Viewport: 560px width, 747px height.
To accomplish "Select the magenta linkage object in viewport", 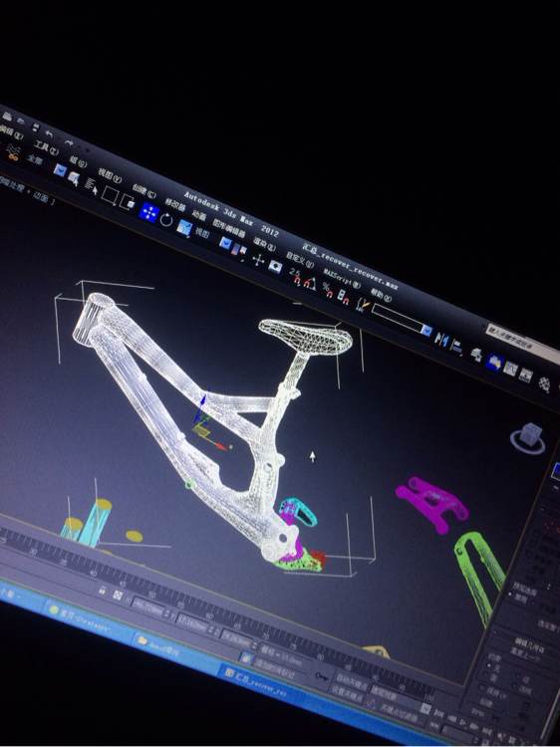I will point(431,503).
